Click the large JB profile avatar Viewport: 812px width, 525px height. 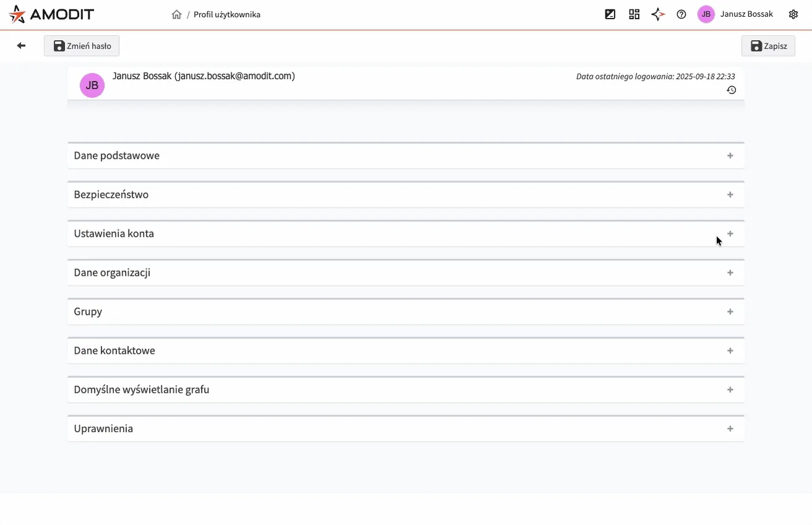coord(92,85)
